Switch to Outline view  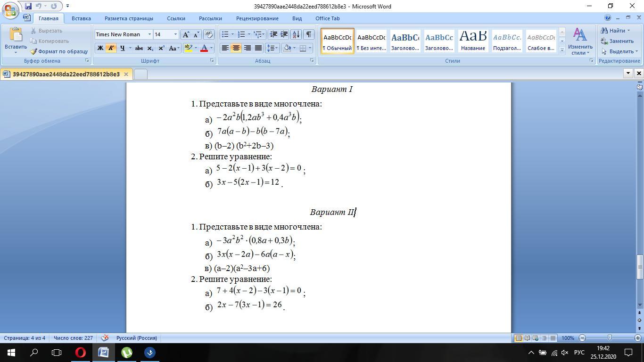pyautogui.click(x=544, y=338)
